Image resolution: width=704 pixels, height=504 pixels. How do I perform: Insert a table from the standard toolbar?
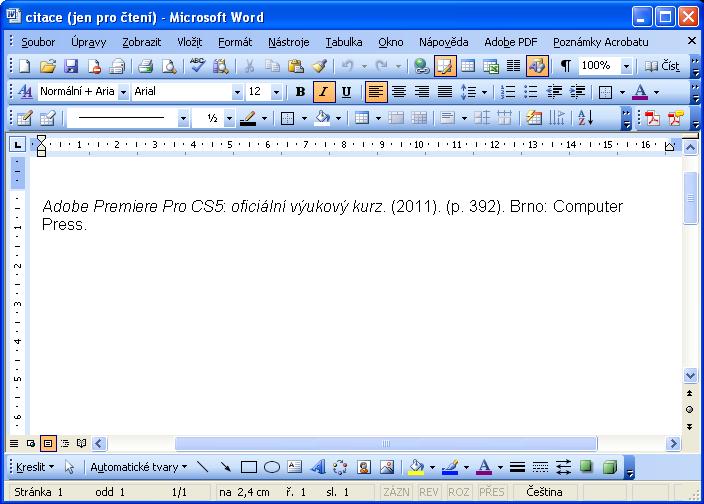[468, 66]
